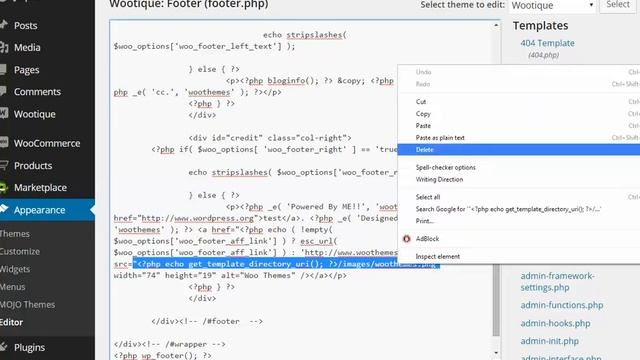The image size is (640, 360).
Task: Click the Comments bubble icon
Action: click(4, 91)
